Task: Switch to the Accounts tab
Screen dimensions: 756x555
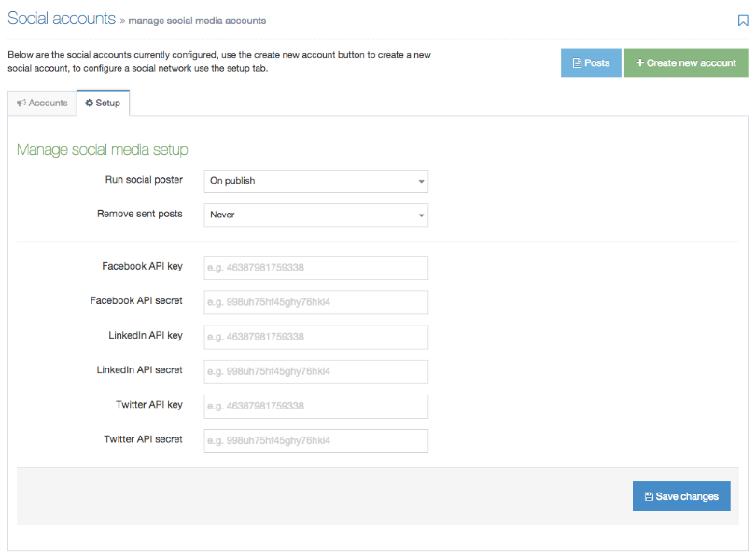Action: tap(42, 103)
